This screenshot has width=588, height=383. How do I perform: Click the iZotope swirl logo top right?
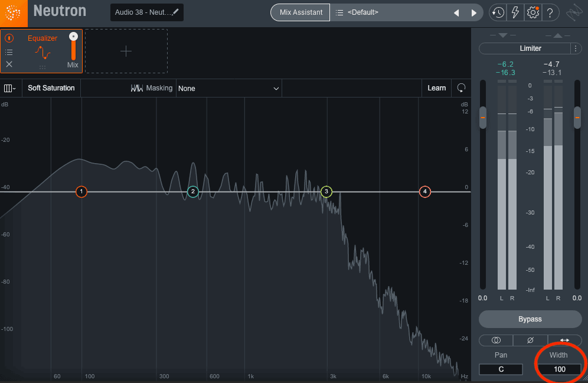tap(574, 13)
